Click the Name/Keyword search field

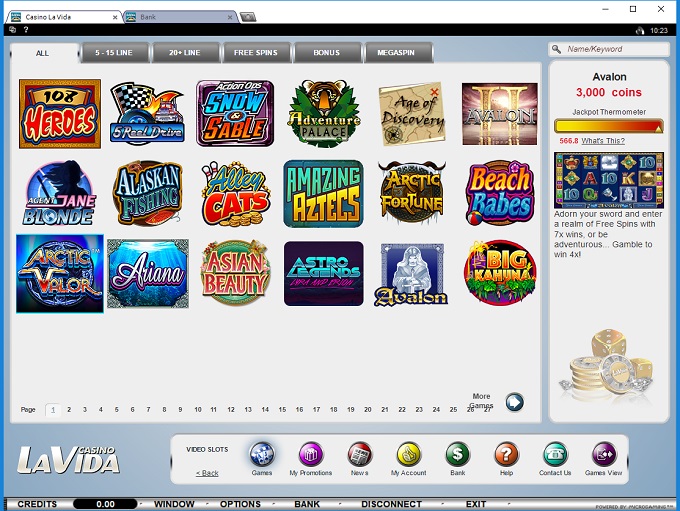[614, 48]
